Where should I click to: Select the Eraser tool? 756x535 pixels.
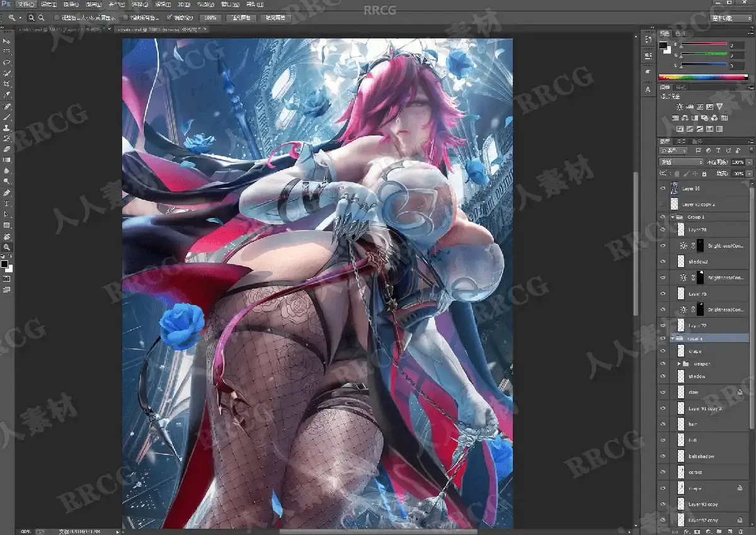pos(7,149)
